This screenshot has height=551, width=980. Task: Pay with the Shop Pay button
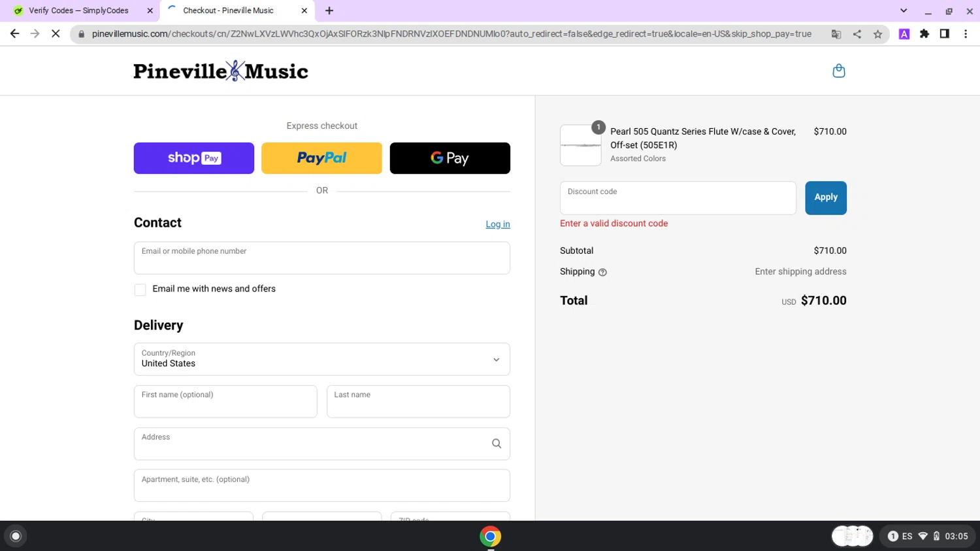coord(194,158)
